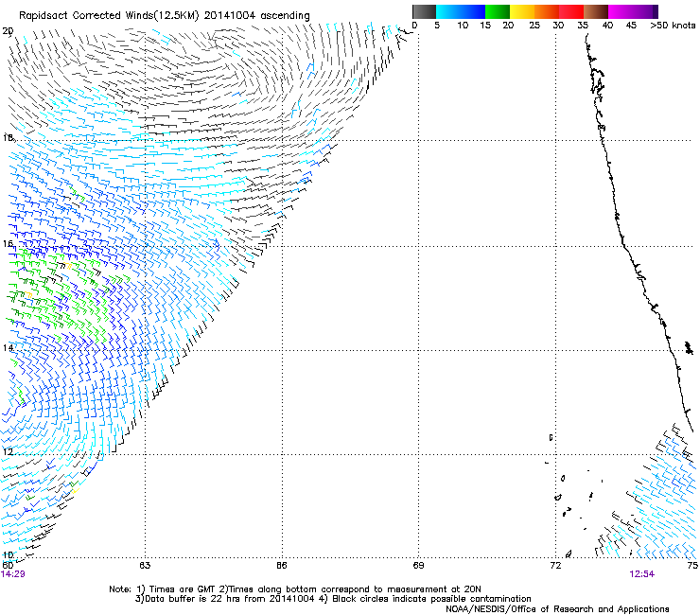Viewport: 700px width, 615px height.
Task: Click the latitude label '12'
Action: pos(8,452)
